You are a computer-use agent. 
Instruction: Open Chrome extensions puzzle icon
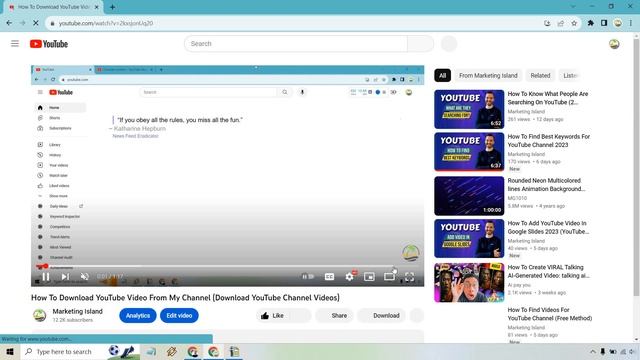coord(590,23)
